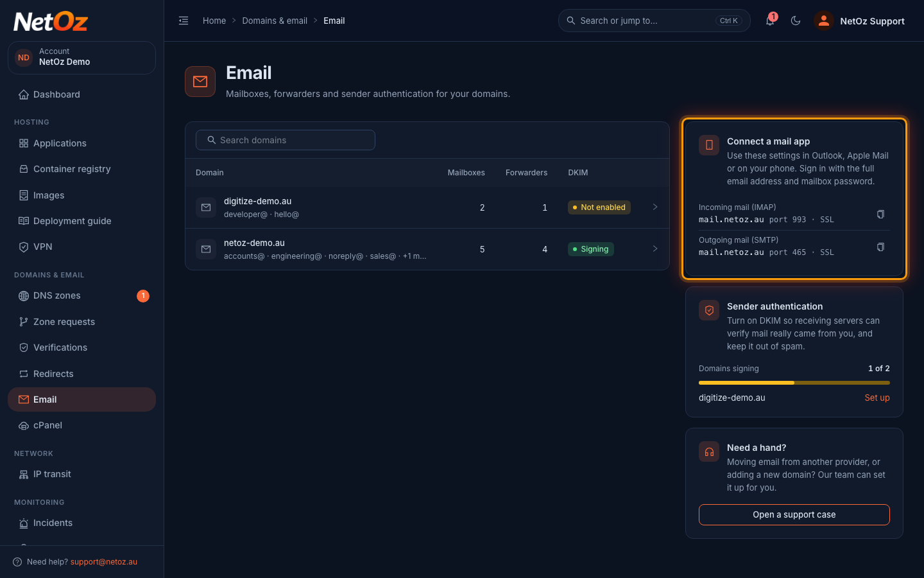Open Container registry in the sidebar
Image resolution: width=924 pixels, height=578 pixels.
[81, 169]
